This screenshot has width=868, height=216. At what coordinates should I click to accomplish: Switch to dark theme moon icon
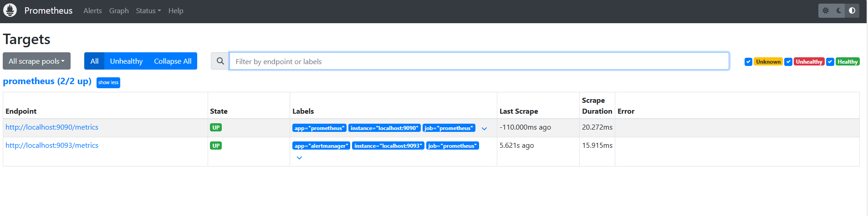click(839, 10)
